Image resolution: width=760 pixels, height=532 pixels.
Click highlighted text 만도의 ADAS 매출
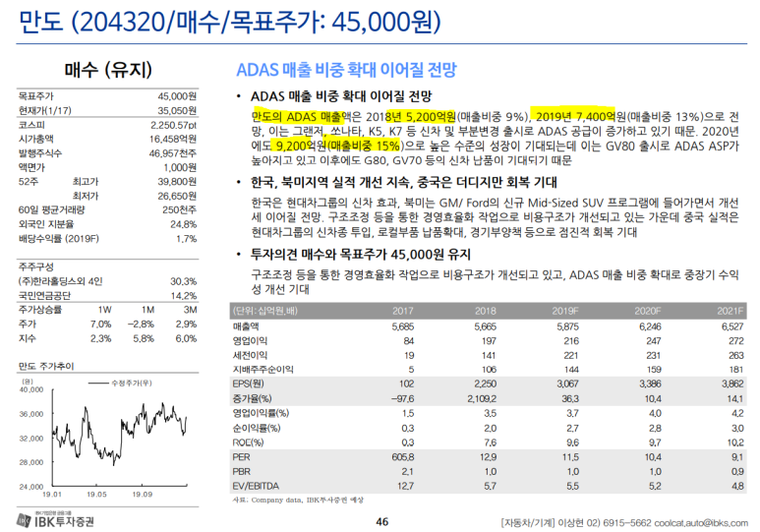[x=297, y=116]
